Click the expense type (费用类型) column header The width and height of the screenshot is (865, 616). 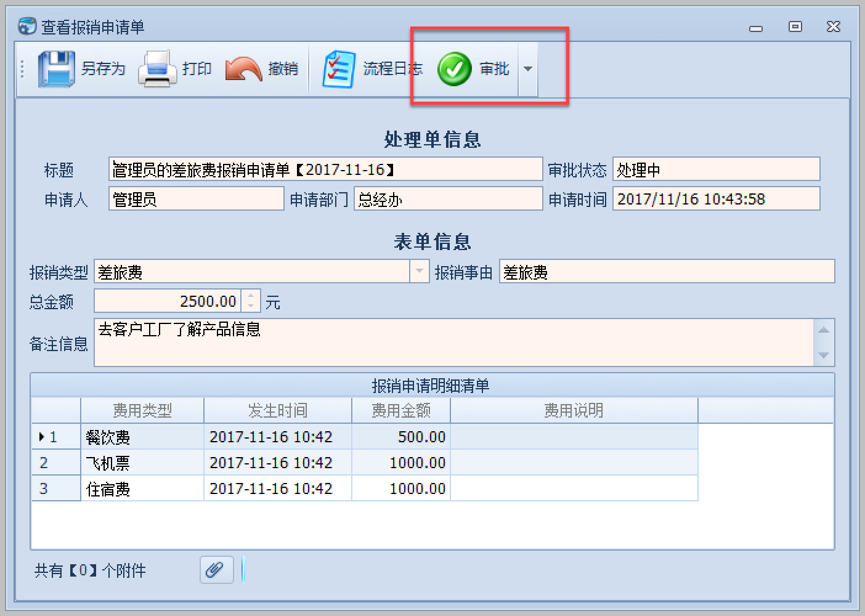tap(142, 410)
